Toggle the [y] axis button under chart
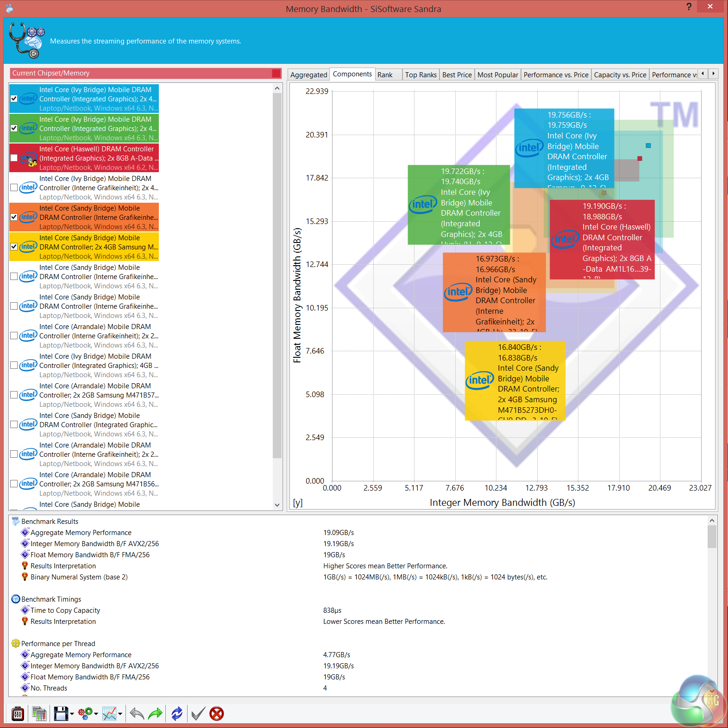Viewport: 728px width, 728px height. pos(298,503)
